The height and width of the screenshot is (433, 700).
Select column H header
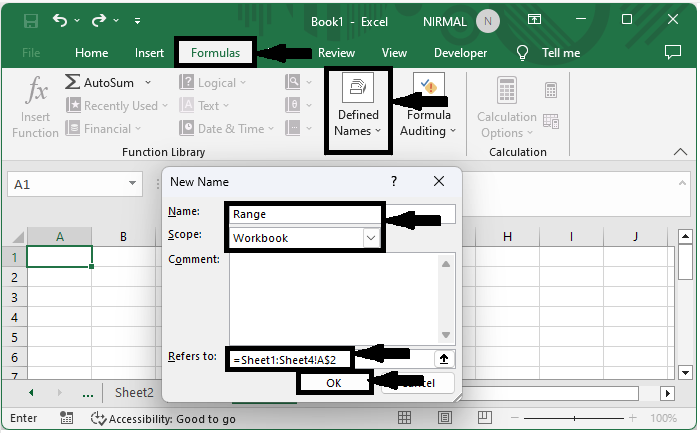click(507, 237)
